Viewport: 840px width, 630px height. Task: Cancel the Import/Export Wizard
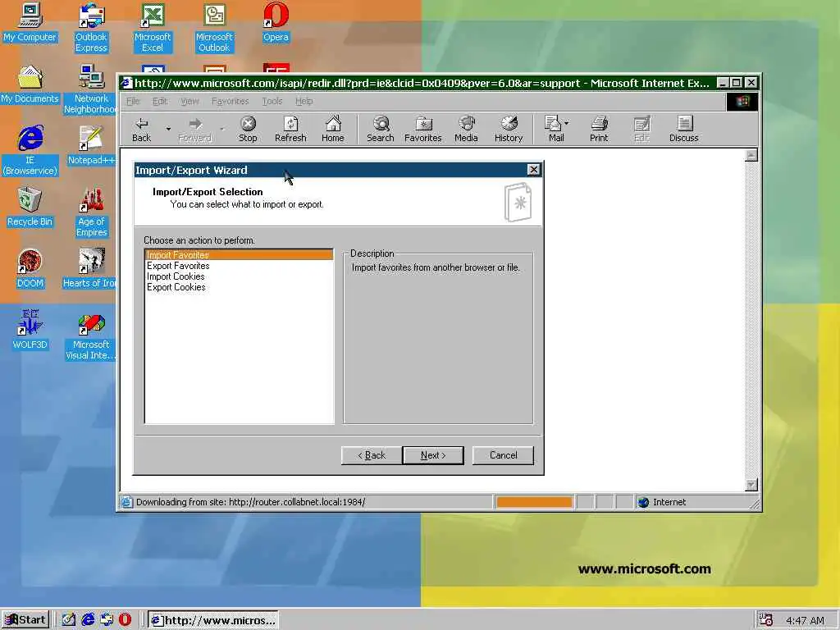(x=503, y=455)
